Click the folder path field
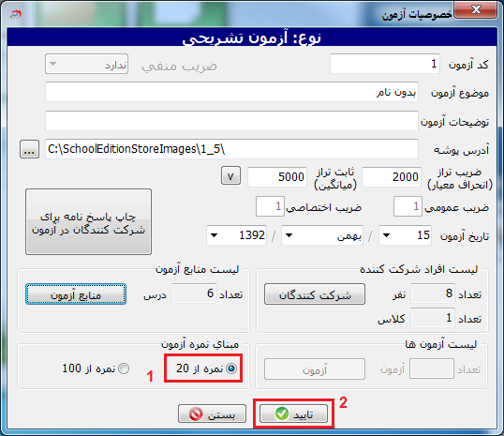 tap(231, 149)
